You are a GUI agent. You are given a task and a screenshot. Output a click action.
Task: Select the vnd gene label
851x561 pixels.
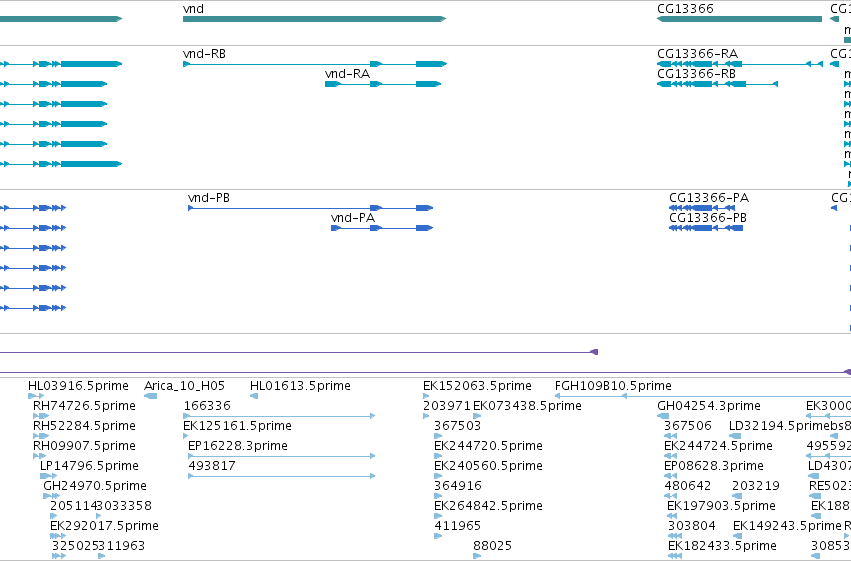[193, 9]
